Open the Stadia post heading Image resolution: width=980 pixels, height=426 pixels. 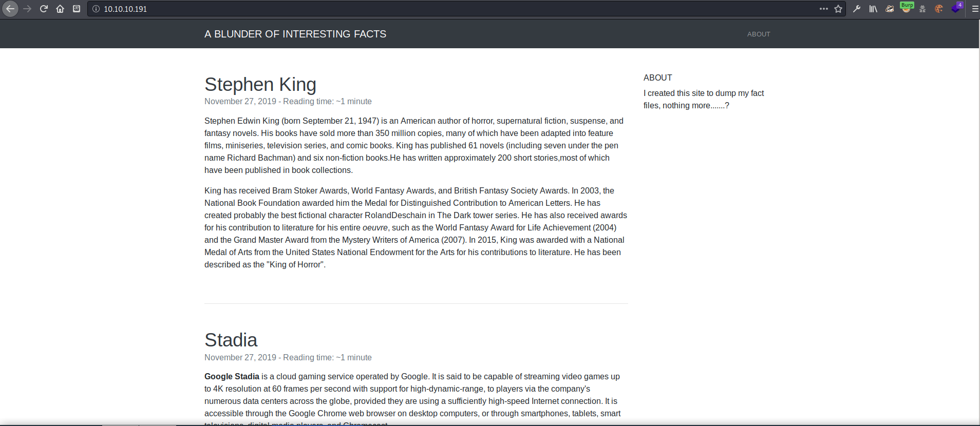coord(231,340)
